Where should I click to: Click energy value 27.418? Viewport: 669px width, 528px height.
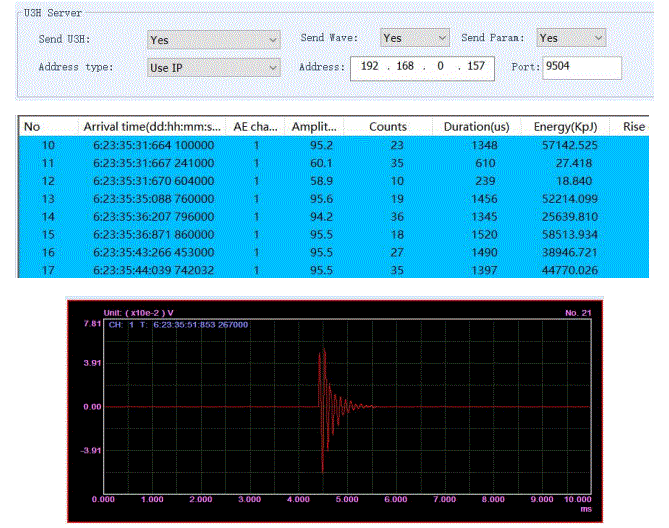[574, 163]
